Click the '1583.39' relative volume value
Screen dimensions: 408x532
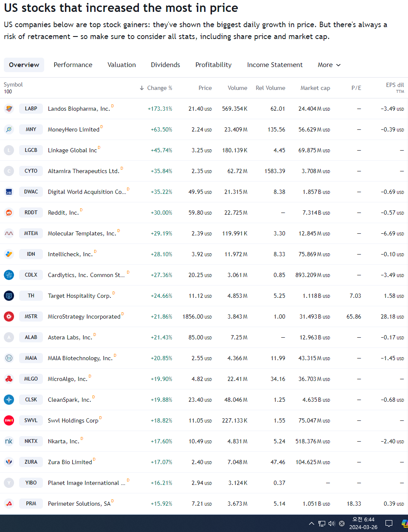[x=275, y=171]
